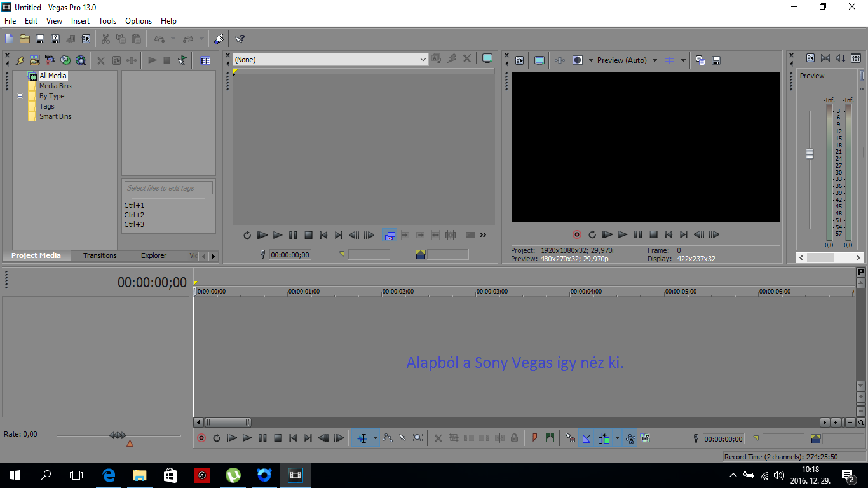
Task: Click the Capture Video camera icon
Action: tap(50, 60)
